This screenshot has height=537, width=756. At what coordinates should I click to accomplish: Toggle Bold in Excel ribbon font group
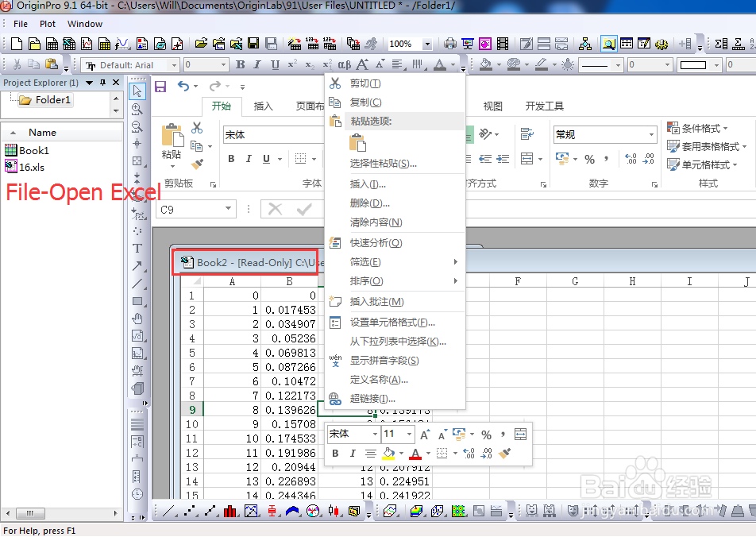231,159
